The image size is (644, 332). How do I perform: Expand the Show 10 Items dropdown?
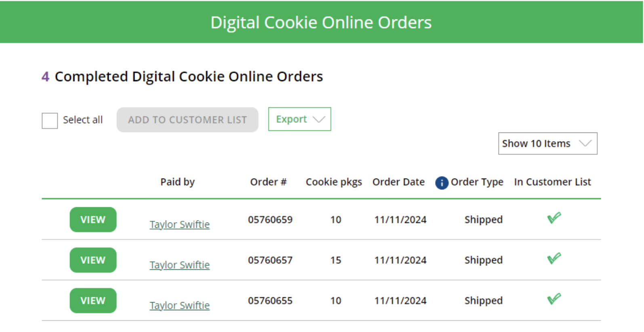(547, 143)
